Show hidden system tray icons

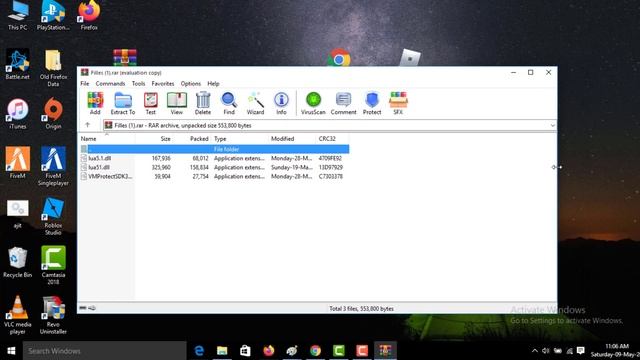pyautogui.click(x=535, y=351)
